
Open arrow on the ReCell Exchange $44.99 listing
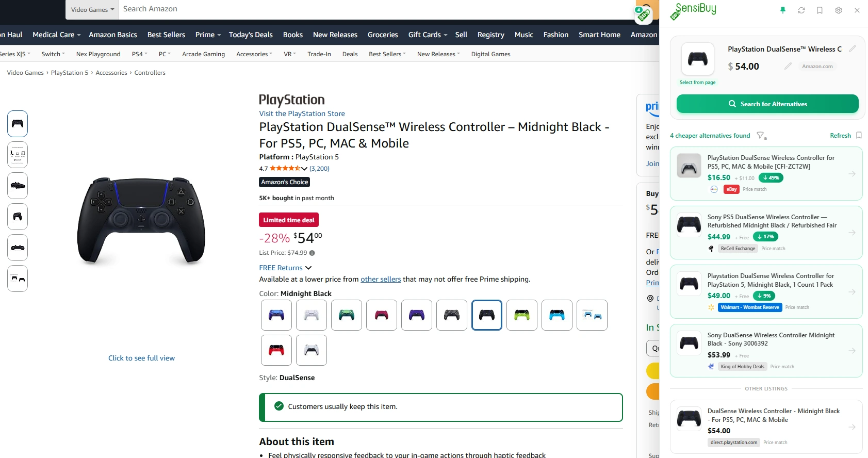click(852, 233)
